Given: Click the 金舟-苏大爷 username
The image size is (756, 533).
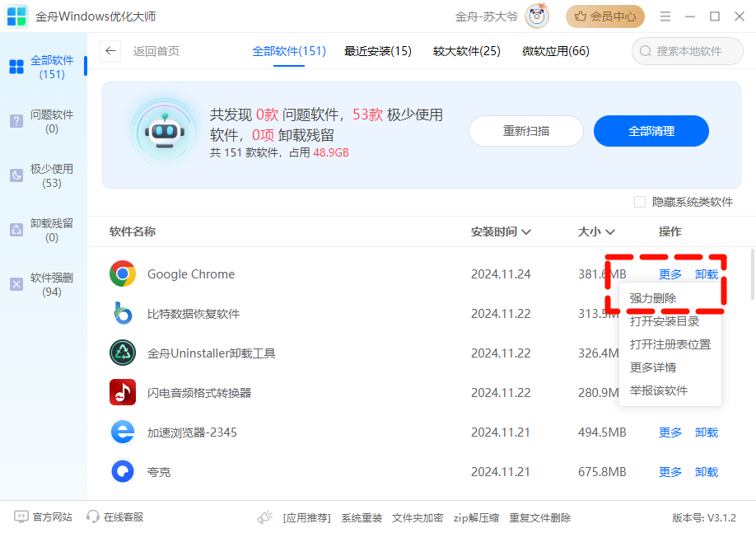Looking at the screenshot, I should [x=487, y=16].
